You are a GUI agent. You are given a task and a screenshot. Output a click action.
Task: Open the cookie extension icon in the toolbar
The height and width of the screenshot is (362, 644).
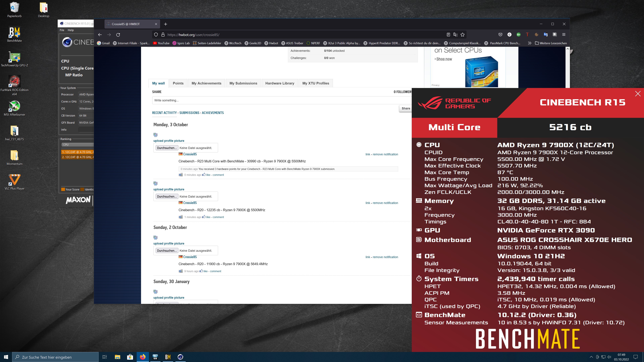(536, 35)
